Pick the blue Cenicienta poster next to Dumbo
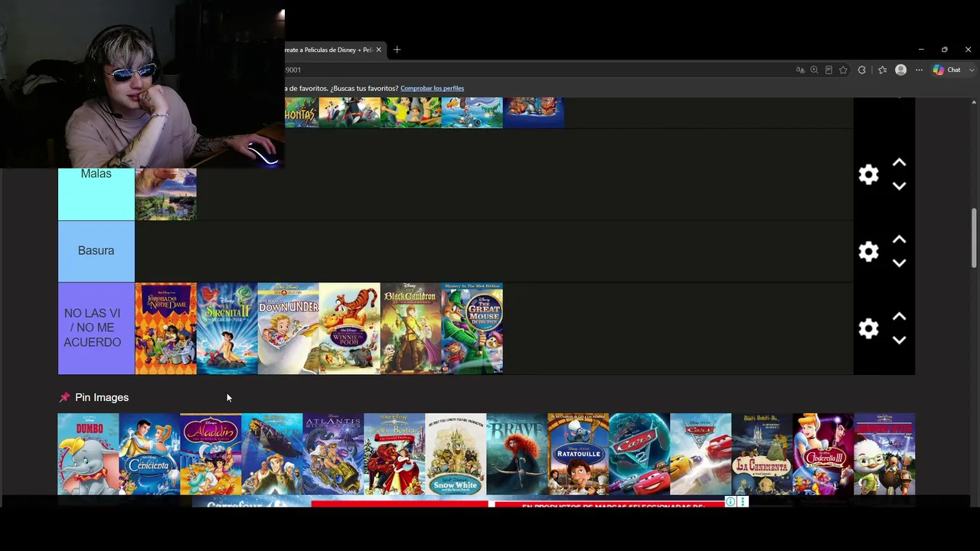980x551 pixels. pos(149,455)
